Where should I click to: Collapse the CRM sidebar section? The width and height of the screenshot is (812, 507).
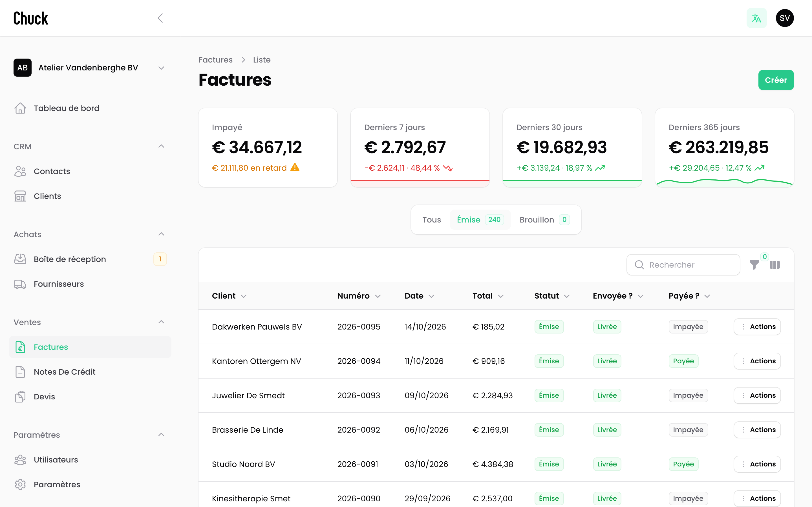click(161, 146)
